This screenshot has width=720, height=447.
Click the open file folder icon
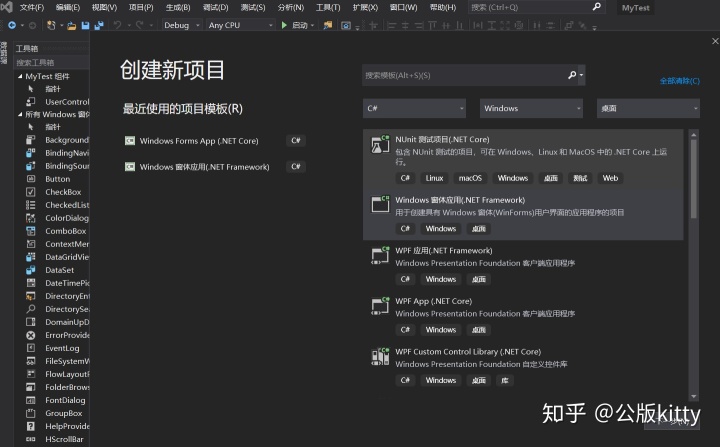pos(71,26)
